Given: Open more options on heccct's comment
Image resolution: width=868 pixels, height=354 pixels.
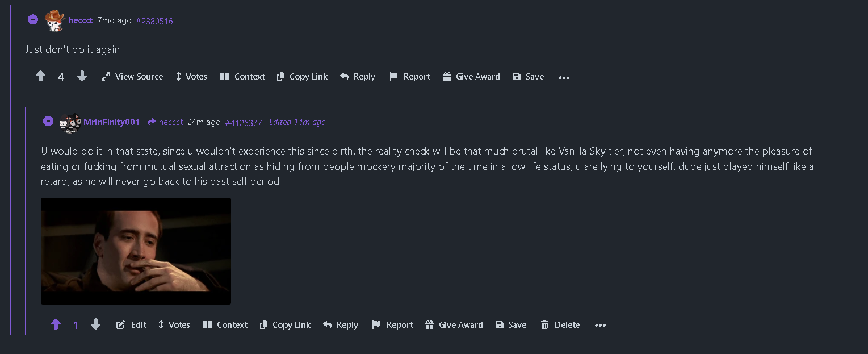Looking at the screenshot, I should click(564, 77).
